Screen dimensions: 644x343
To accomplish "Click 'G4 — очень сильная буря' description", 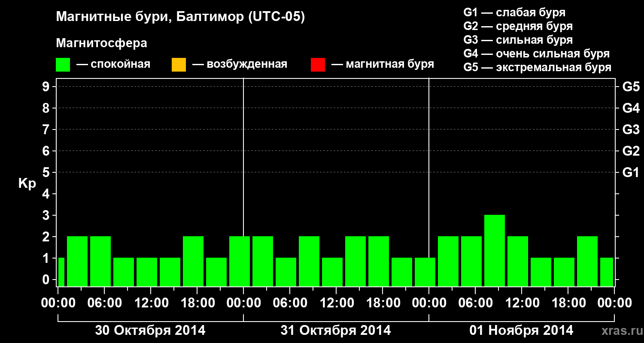I will coord(536,54).
